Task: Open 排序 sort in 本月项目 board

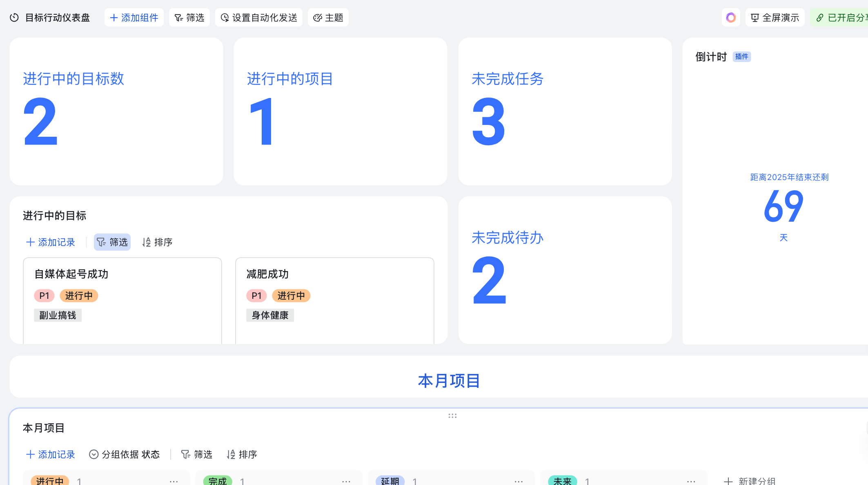Action: pyautogui.click(x=242, y=454)
